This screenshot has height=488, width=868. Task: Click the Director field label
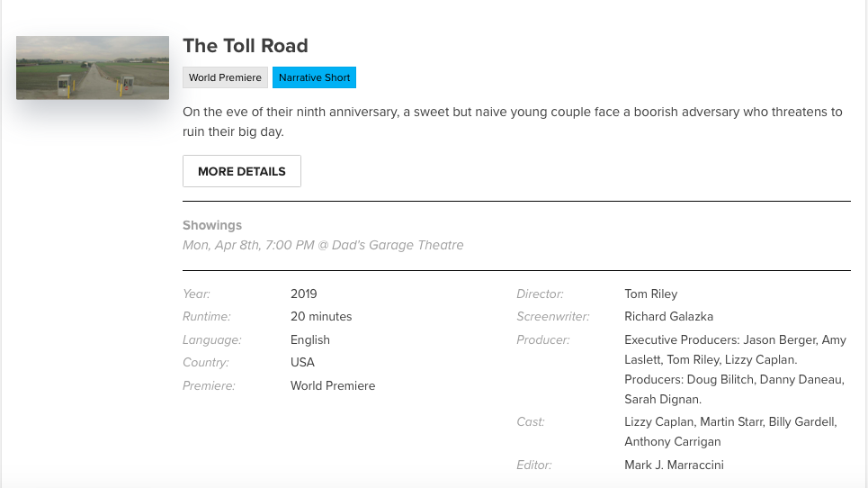[540, 294]
